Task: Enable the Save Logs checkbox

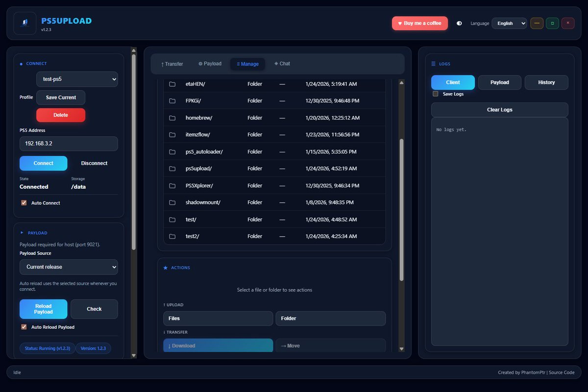Action: (435, 94)
